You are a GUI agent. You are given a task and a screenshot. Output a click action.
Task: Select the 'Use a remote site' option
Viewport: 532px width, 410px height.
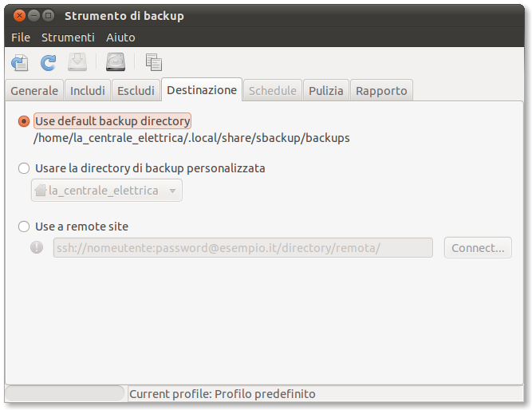[24, 227]
